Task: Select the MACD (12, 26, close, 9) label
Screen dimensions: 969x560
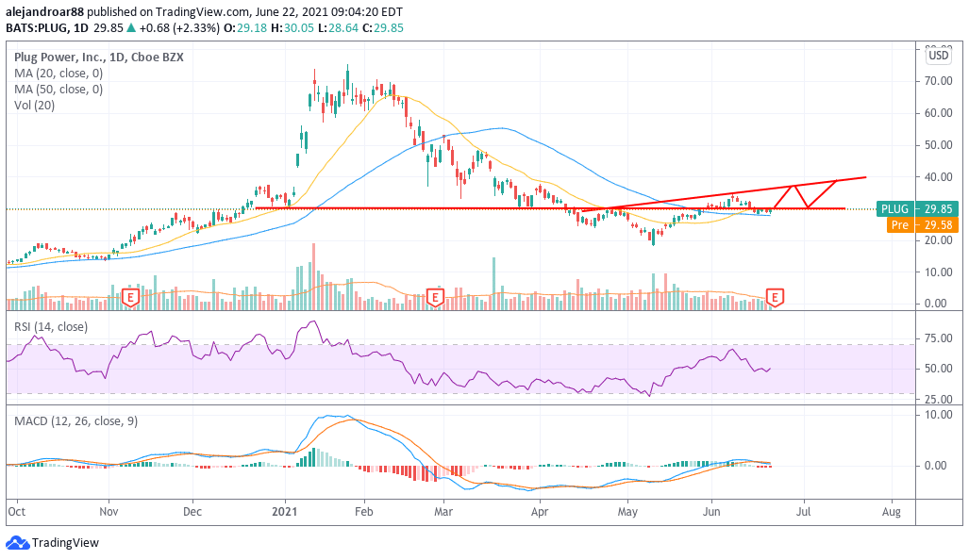Action: [x=76, y=421]
